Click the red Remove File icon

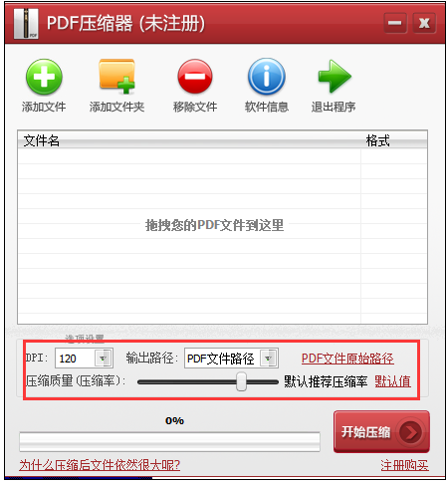point(195,77)
